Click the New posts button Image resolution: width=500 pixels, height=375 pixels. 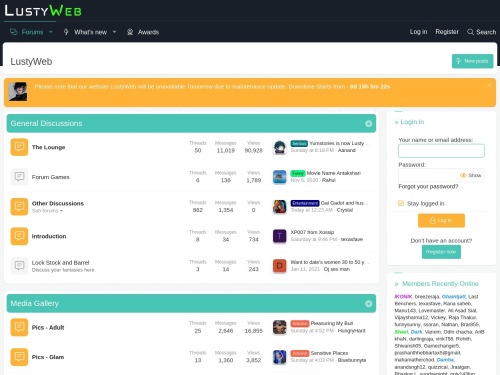472,61
